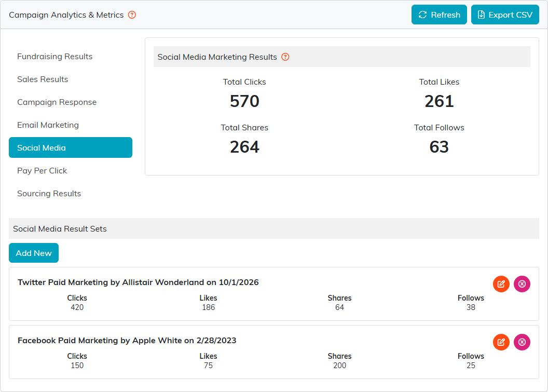548x392 pixels.
Task: Click the Facebook shares value 200
Action: pos(340,366)
